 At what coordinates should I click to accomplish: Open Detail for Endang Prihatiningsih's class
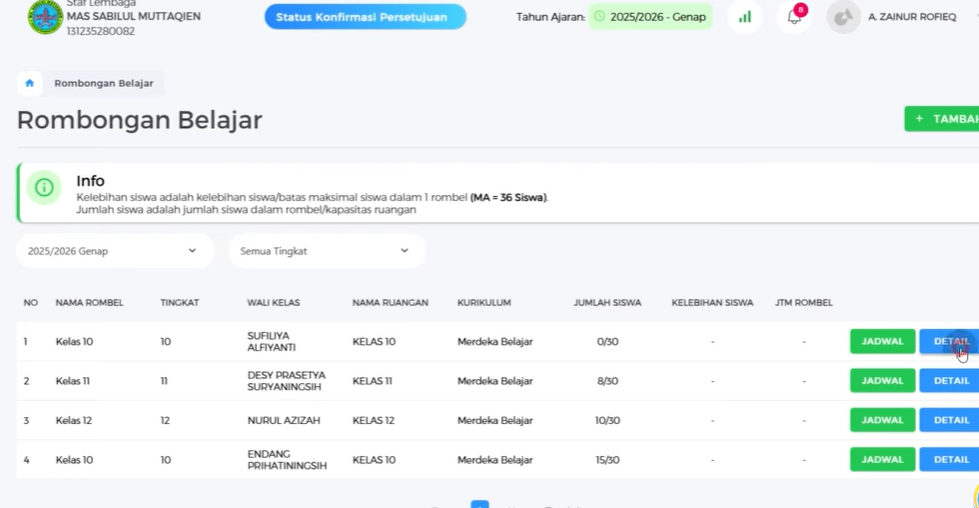pyautogui.click(x=949, y=459)
